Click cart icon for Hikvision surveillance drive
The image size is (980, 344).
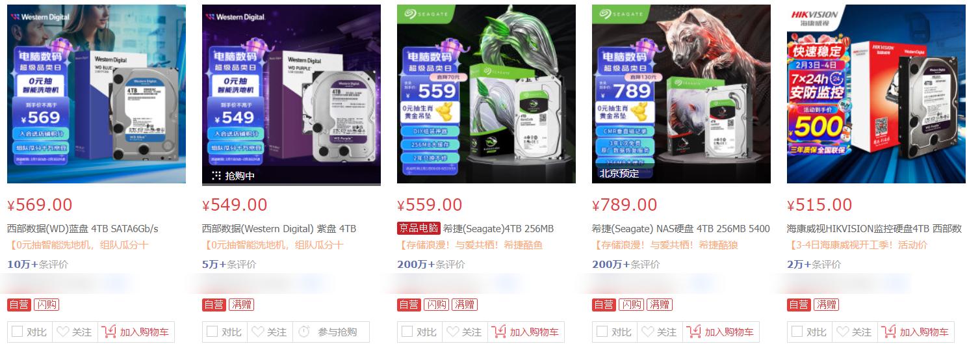click(x=889, y=332)
